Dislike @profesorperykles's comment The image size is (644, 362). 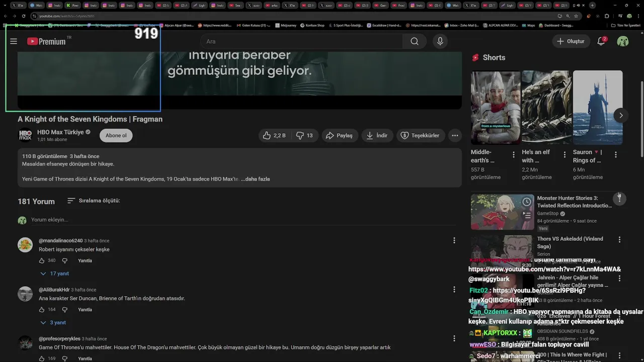(64, 358)
